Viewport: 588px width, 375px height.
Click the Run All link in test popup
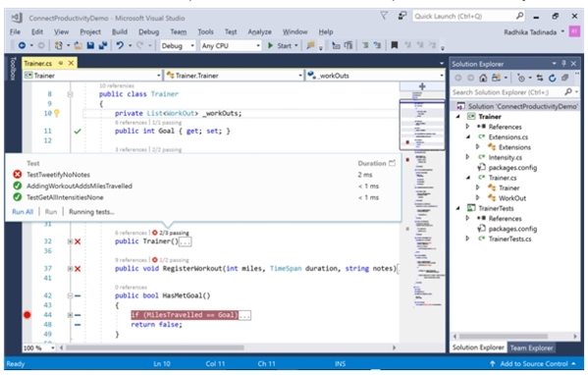click(23, 212)
